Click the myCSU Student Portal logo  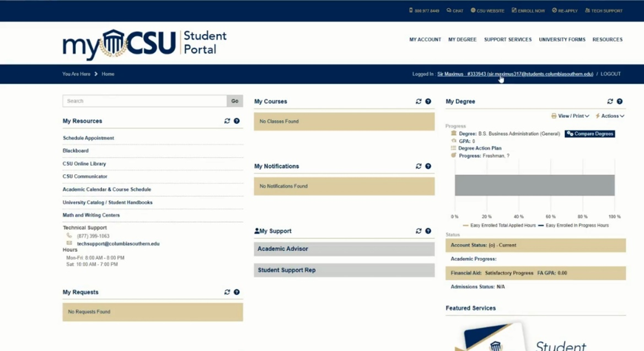(x=144, y=44)
